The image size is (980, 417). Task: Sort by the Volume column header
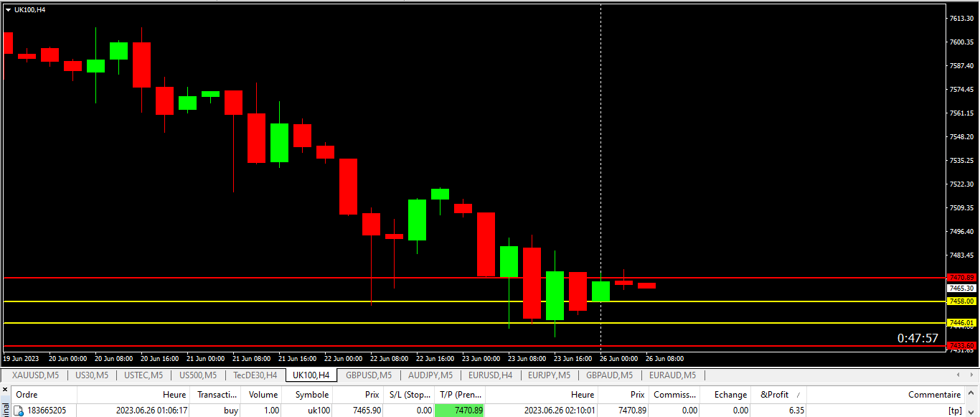(263, 395)
